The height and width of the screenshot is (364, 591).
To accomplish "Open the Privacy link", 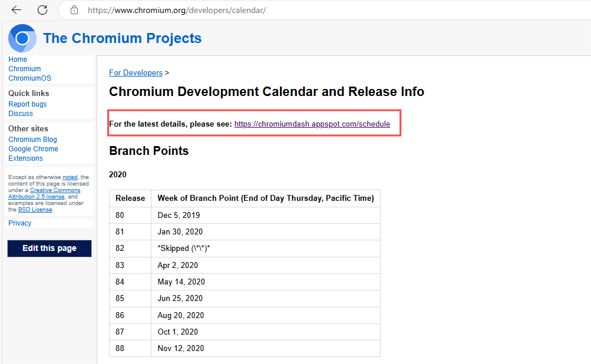I will tap(20, 223).
